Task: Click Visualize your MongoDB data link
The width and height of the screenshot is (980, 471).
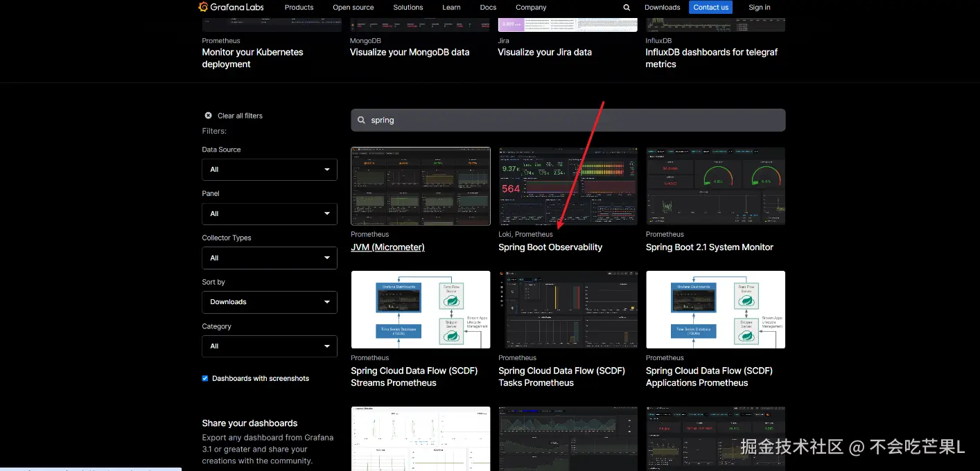Action: (410, 52)
